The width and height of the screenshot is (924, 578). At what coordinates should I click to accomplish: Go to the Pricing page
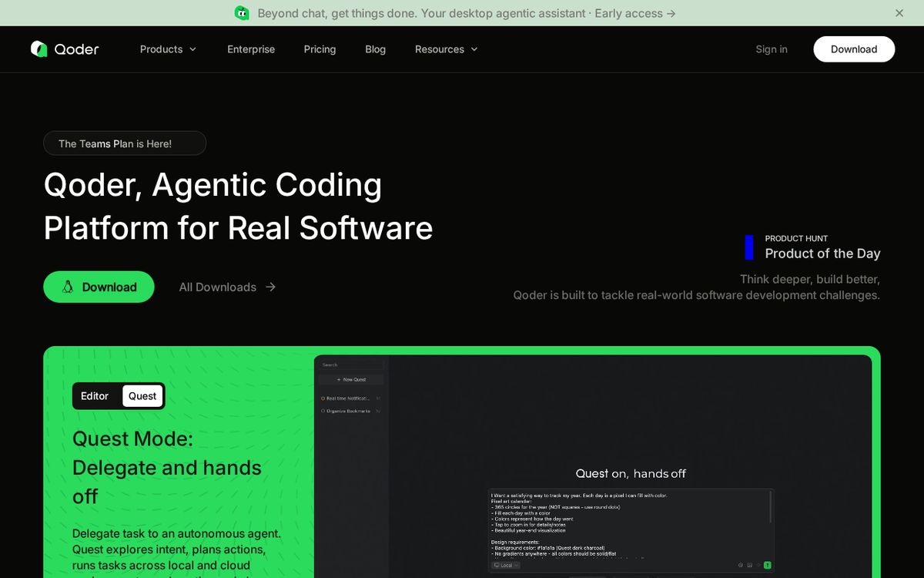320,49
